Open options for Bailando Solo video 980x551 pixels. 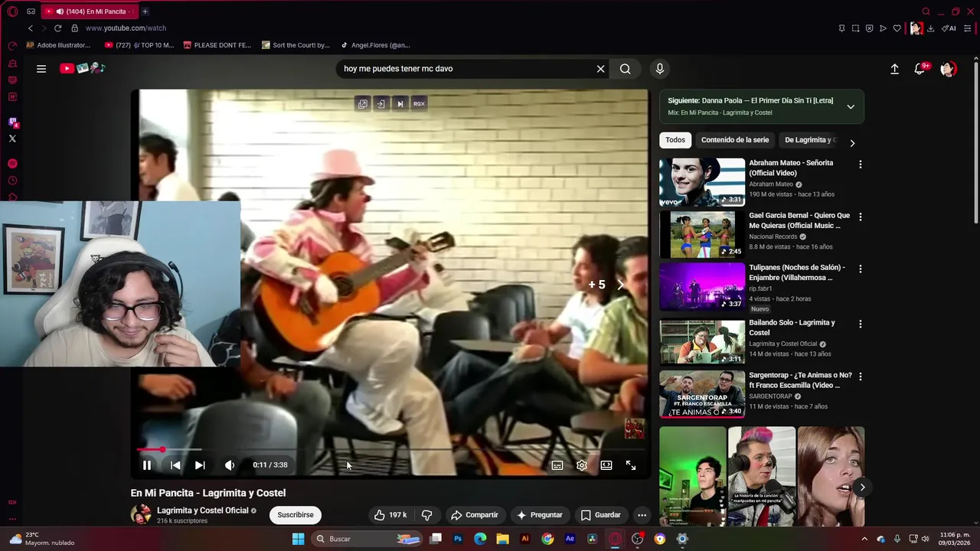click(x=860, y=324)
